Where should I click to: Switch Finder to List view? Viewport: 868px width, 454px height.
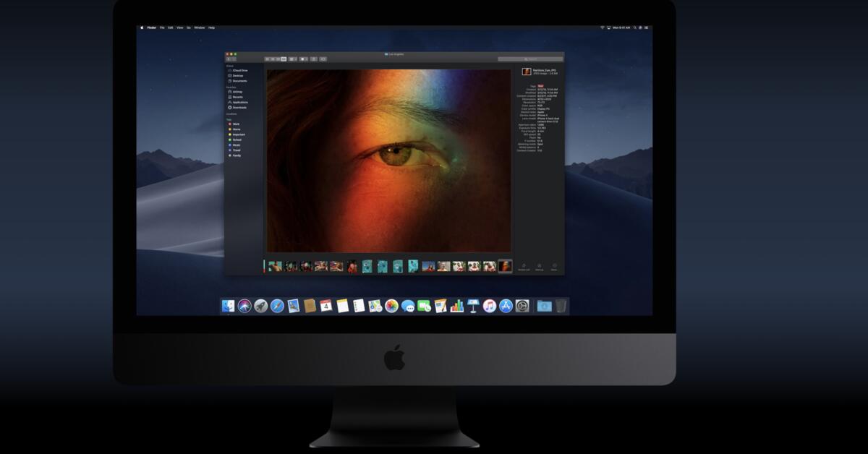[x=272, y=58]
